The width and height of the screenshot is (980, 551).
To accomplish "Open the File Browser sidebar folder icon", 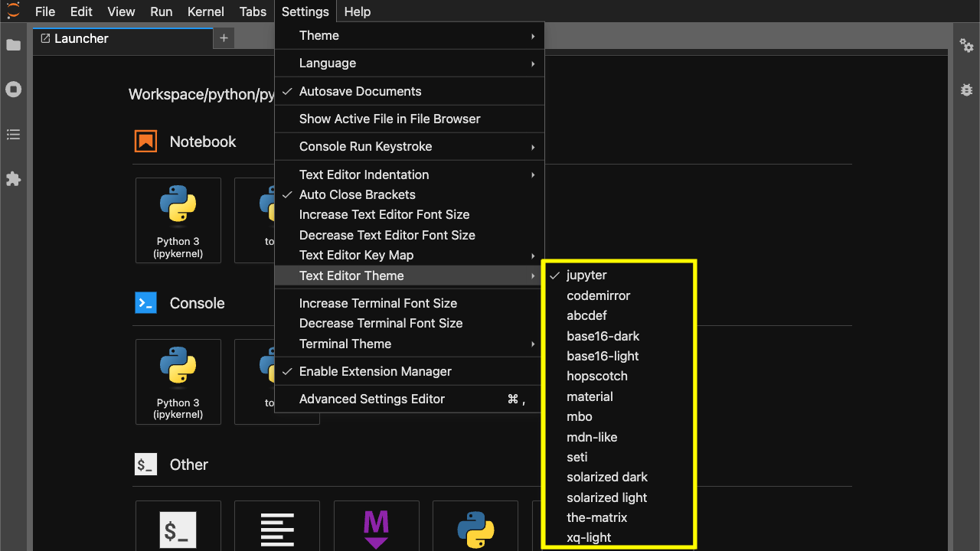I will click(x=13, y=45).
